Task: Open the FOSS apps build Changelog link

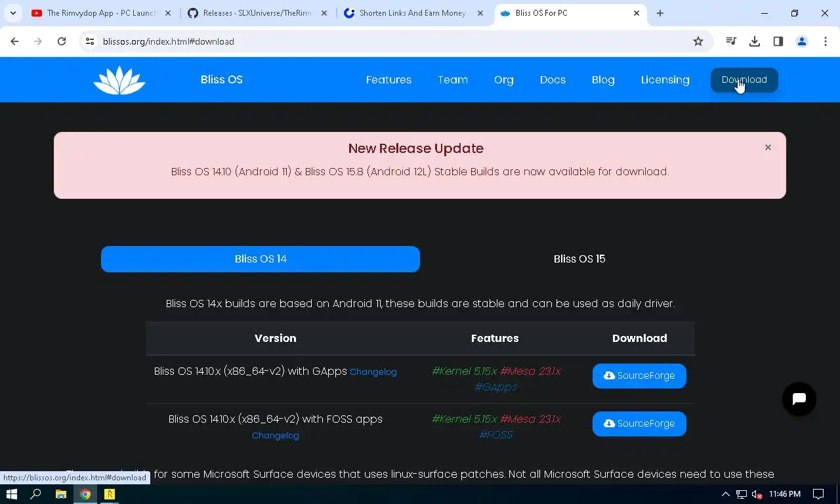Action: pyautogui.click(x=276, y=436)
